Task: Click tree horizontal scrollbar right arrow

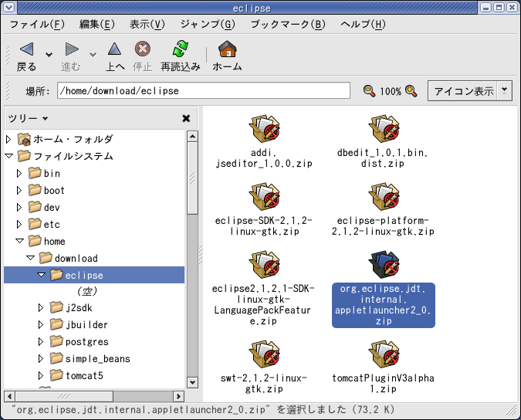Action: click(x=178, y=396)
